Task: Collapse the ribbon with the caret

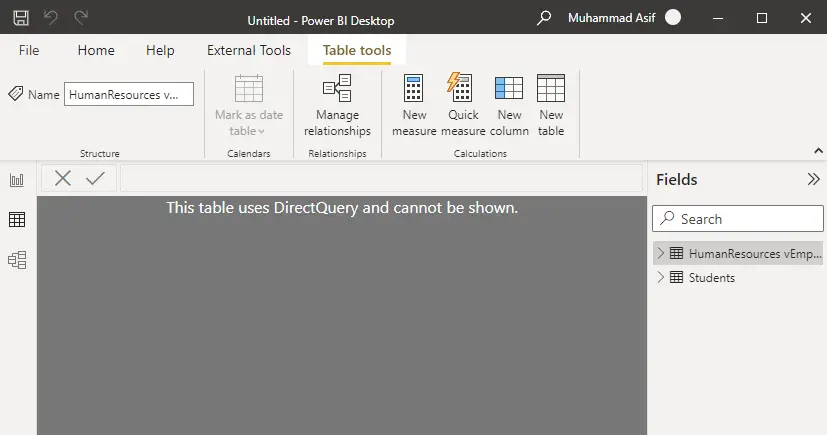Action: pos(819,151)
